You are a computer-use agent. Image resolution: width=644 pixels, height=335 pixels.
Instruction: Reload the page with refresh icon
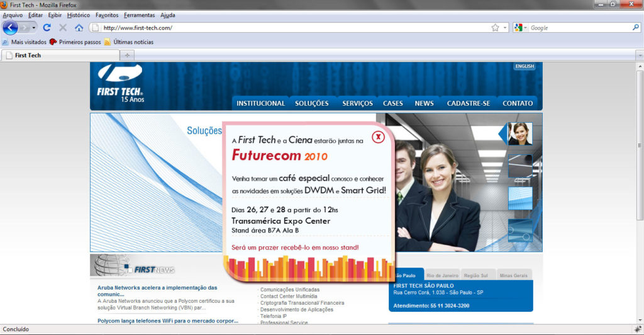tap(47, 28)
